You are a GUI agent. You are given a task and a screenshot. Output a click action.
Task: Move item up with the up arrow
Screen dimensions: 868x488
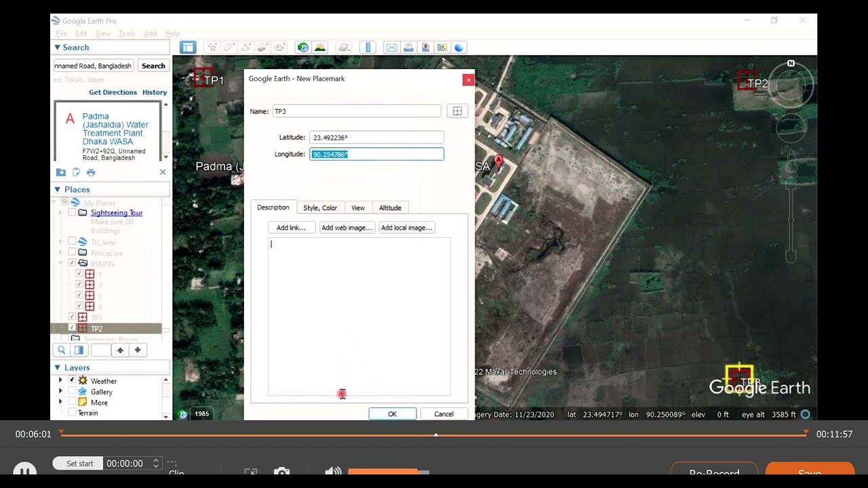coord(120,350)
